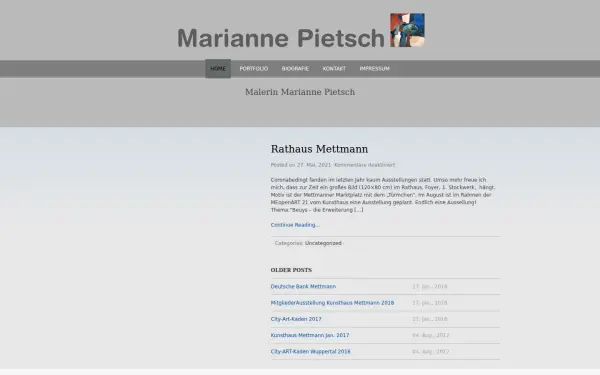Click the date beside Deutsche Bank Mettmann
Screen dimensions: 600x375
point(430,287)
